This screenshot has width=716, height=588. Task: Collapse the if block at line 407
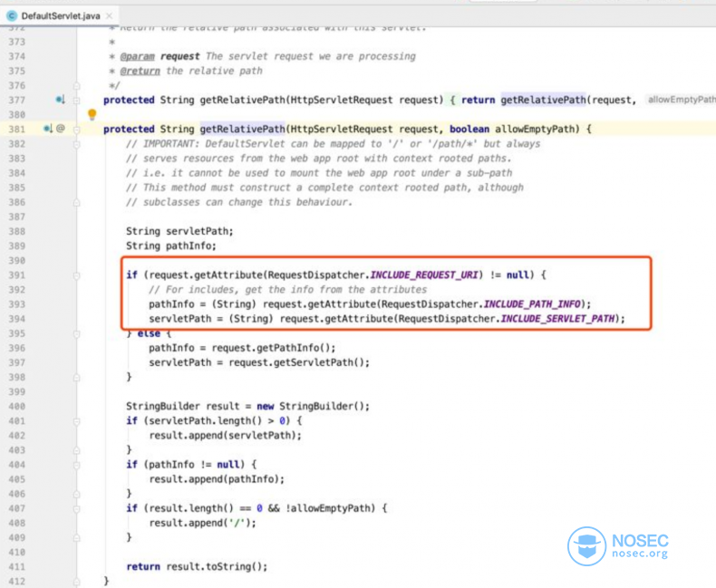(x=77, y=508)
